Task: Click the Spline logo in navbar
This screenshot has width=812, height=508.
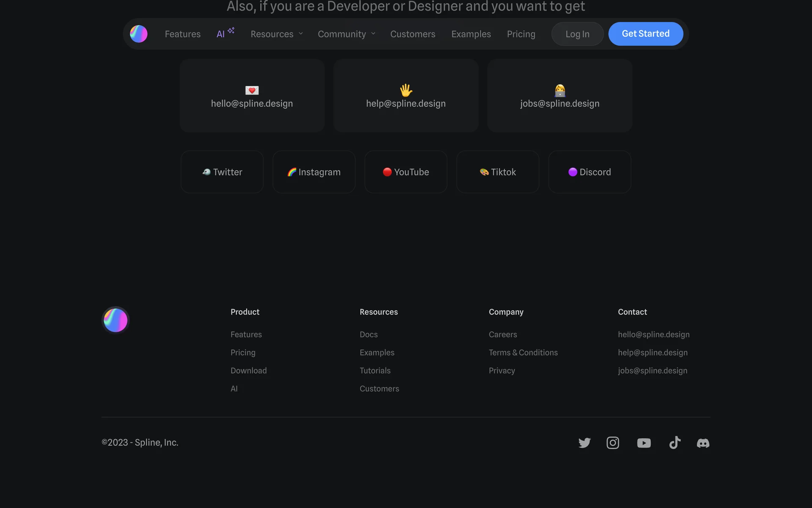Action: pyautogui.click(x=139, y=34)
